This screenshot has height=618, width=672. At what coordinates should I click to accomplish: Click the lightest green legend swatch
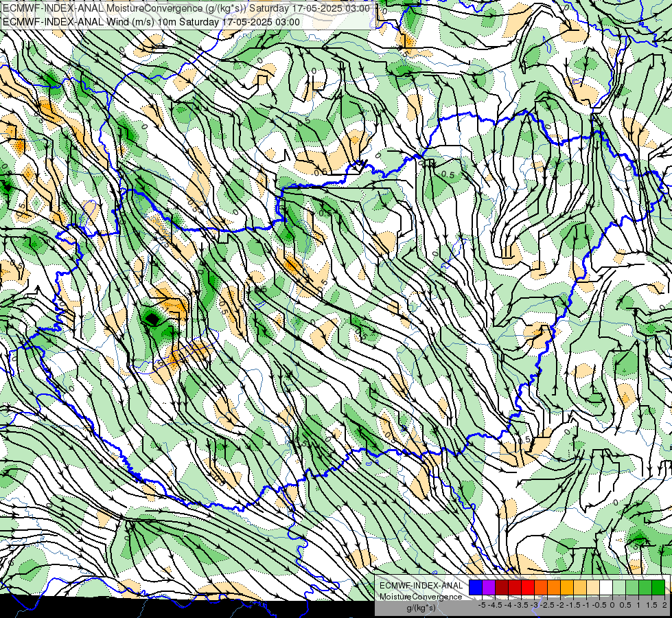point(619,587)
